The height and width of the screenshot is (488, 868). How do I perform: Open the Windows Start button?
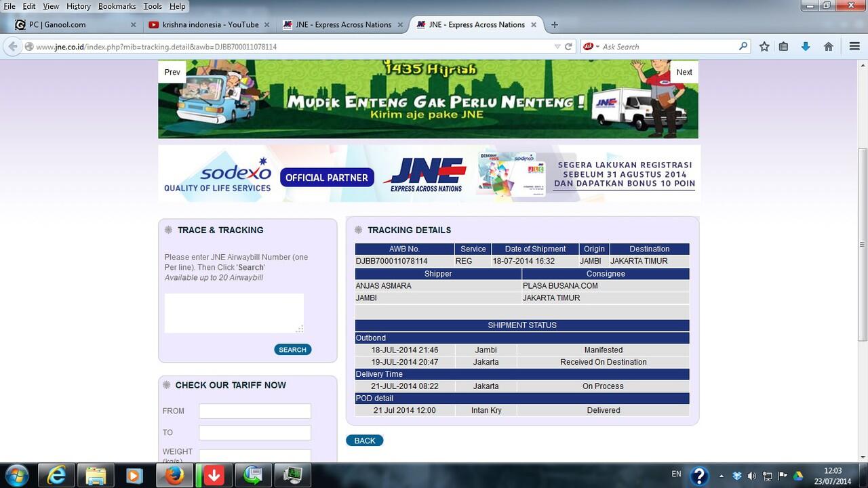16,475
